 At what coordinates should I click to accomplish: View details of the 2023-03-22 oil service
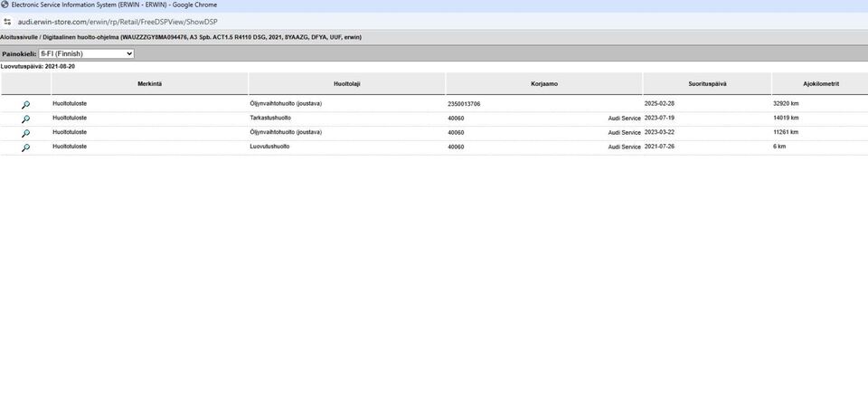click(25, 133)
